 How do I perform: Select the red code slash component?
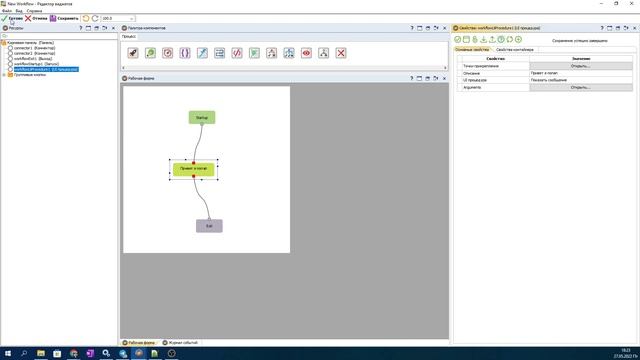point(237,53)
